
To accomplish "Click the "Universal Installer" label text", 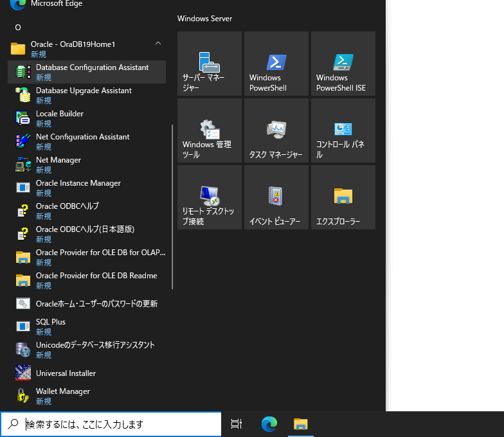I will (66, 373).
